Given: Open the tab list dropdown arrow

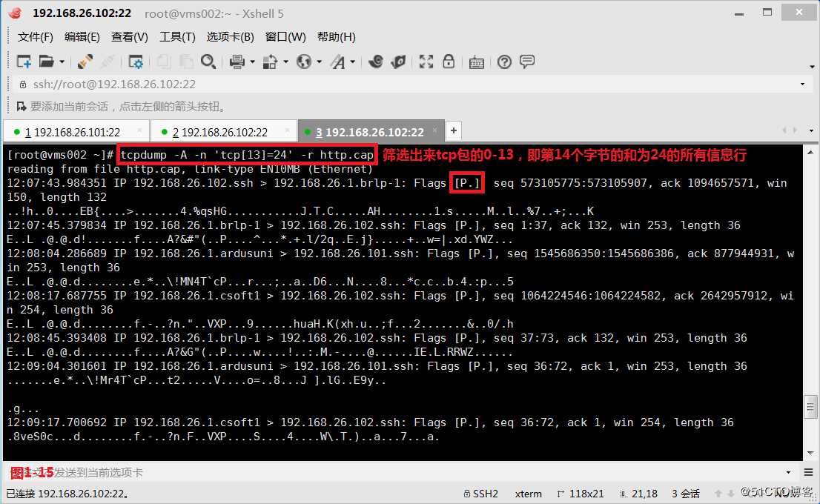Looking at the screenshot, I should tap(811, 130).
